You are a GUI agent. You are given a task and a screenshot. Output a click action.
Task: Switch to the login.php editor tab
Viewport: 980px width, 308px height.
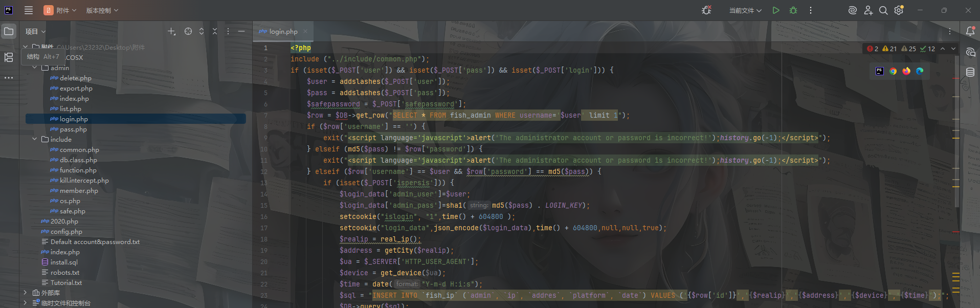click(x=283, y=31)
